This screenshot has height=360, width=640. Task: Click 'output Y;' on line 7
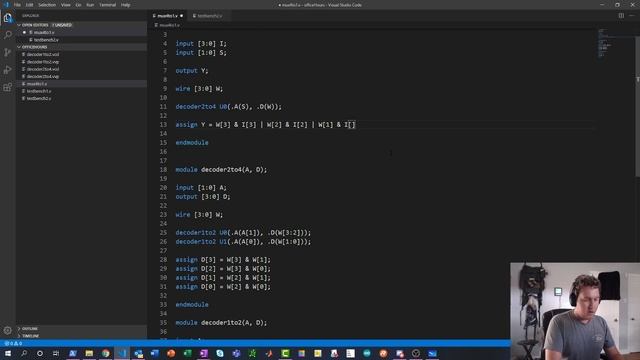(192, 71)
